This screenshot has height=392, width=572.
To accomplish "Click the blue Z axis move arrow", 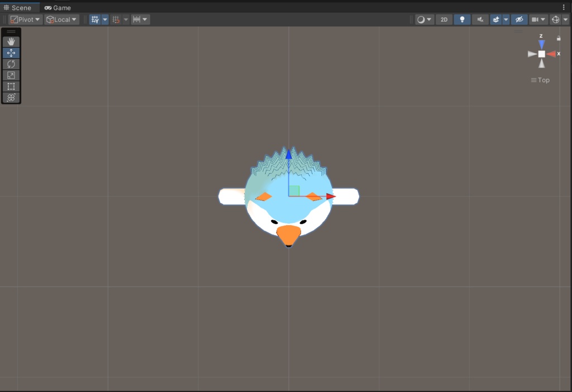I will coord(289,155).
